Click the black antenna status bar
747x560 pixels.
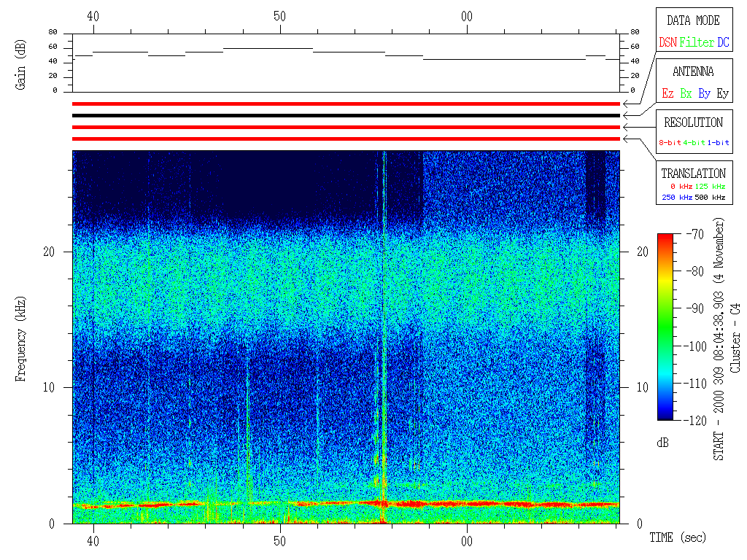pos(346,115)
